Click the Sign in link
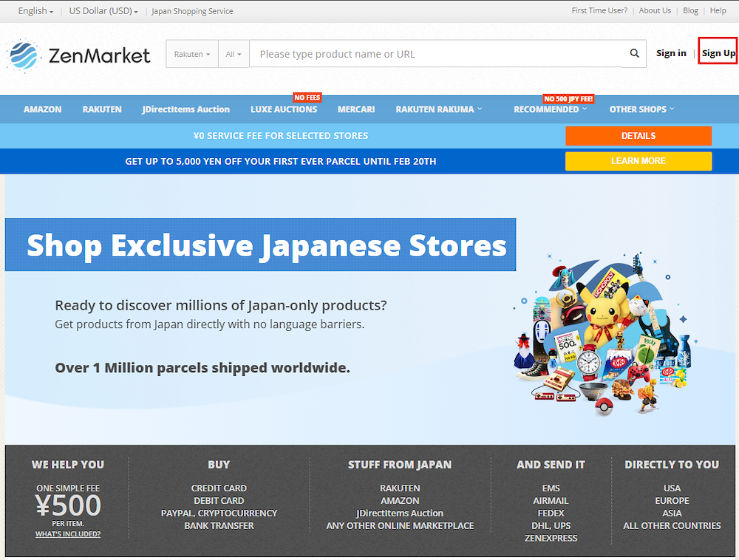This screenshot has height=560, width=739. tap(671, 53)
